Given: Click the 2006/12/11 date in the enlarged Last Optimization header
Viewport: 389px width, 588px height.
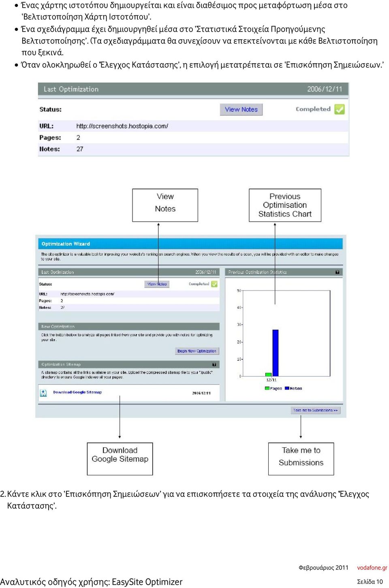Looking at the screenshot, I should 325,89.
